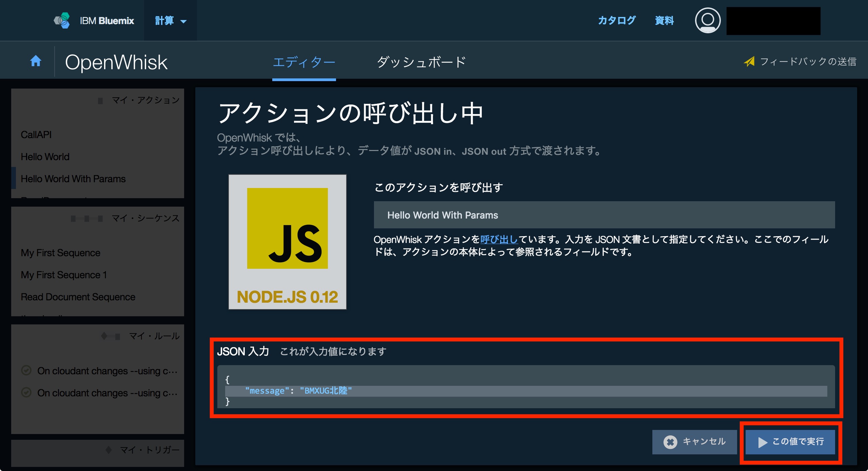This screenshot has height=471, width=868.
Task: Click the JS Node.js 0.12 runtime thumbnail
Action: pyautogui.click(x=288, y=242)
